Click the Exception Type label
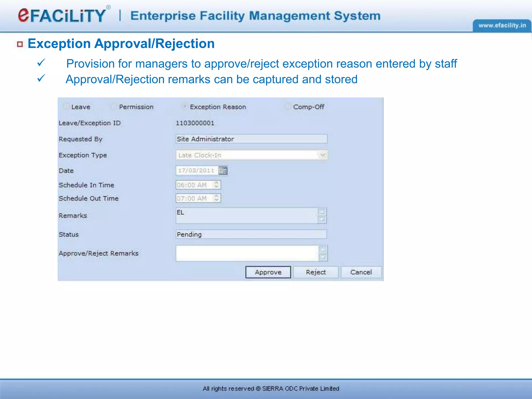This screenshot has width=532, height=399. [x=83, y=155]
